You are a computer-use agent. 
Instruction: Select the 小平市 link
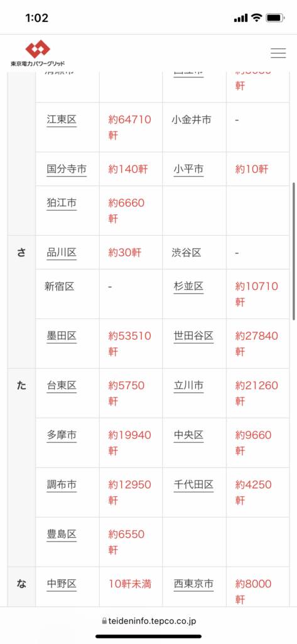(x=188, y=169)
